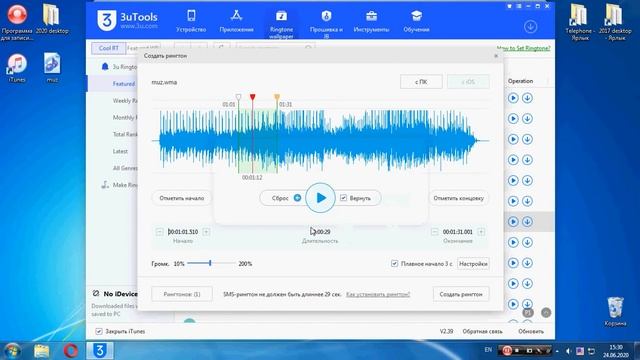Click the start time field 00:01:01.510

[x=183, y=232]
